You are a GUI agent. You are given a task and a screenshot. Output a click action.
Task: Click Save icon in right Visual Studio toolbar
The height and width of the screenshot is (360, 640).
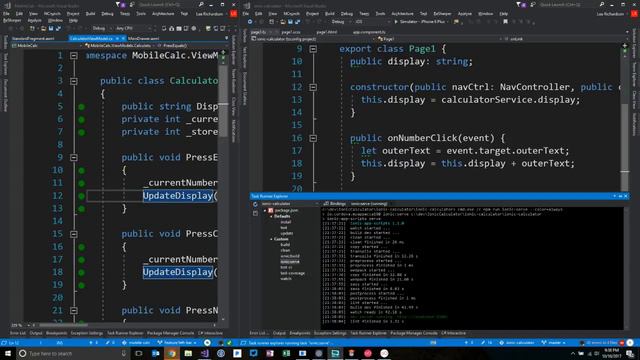[x=290, y=22]
